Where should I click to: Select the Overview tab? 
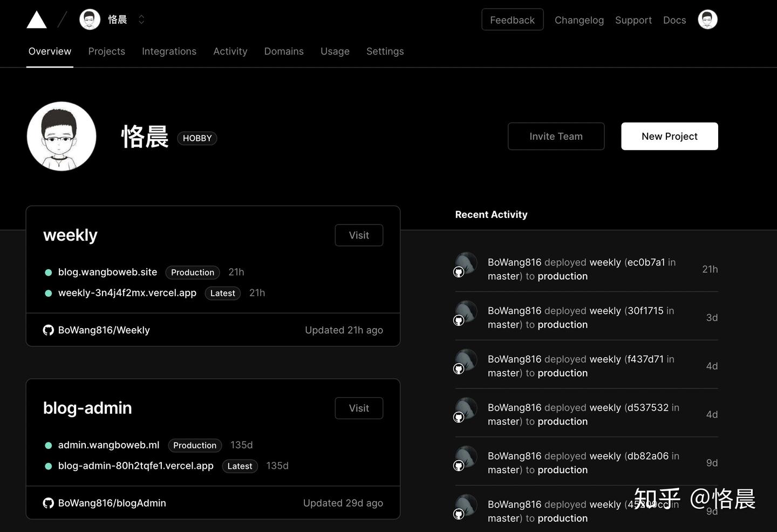[50, 51]
